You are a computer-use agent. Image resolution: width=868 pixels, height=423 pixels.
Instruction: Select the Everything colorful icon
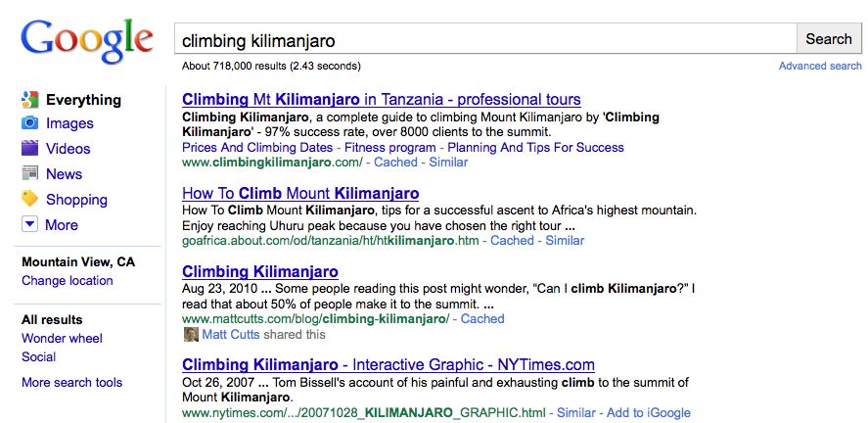point(30,99)
